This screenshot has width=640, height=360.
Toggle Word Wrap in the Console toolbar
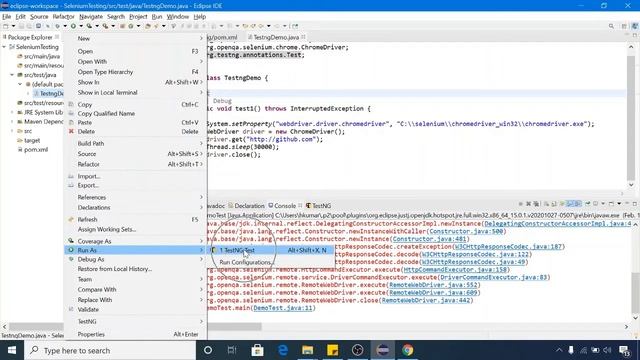tap(562, 203)
